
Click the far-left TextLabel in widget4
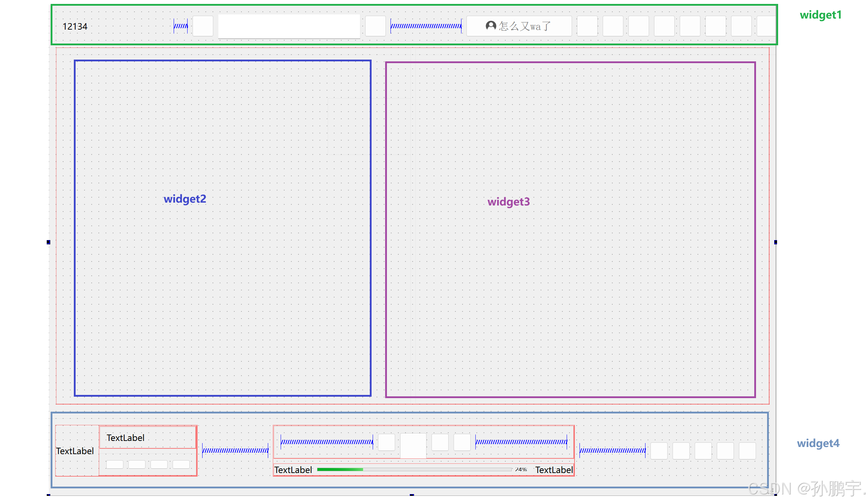(75, 451)
